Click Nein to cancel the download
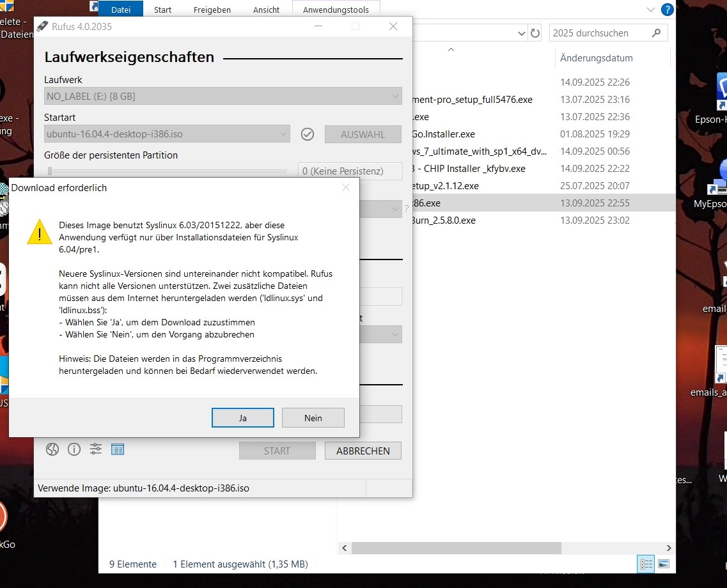The height and width of the screenshot is (588, 727). pos(313,418)
